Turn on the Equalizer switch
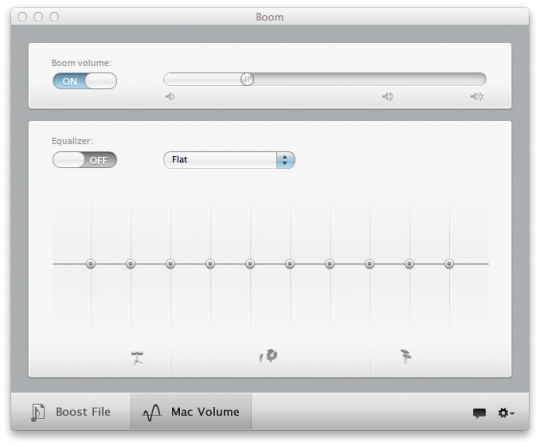 coord(85,160)
